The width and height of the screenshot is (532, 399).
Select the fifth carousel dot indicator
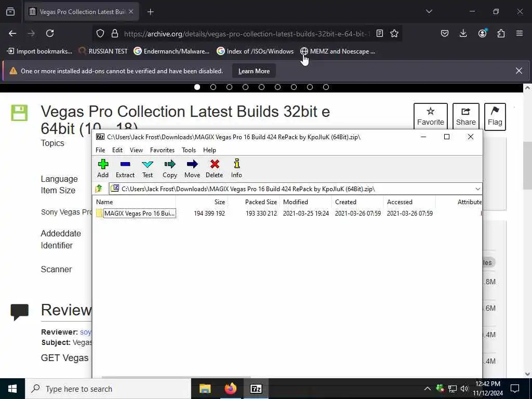(x=262, y=87)
